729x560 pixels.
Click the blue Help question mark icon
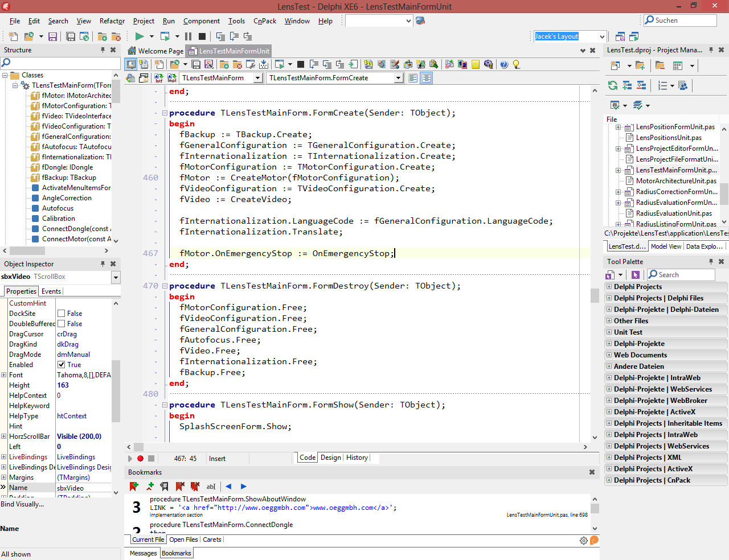[x=504, y=64]
